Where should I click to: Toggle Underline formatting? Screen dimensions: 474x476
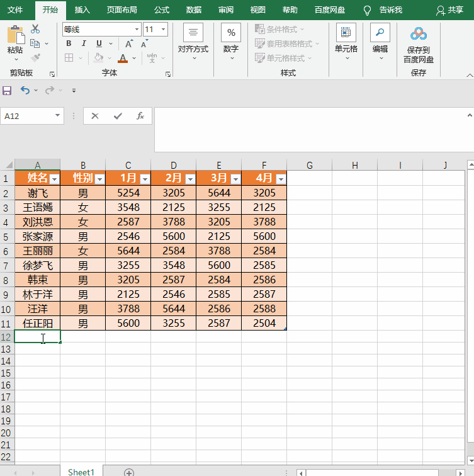[99, 43]
